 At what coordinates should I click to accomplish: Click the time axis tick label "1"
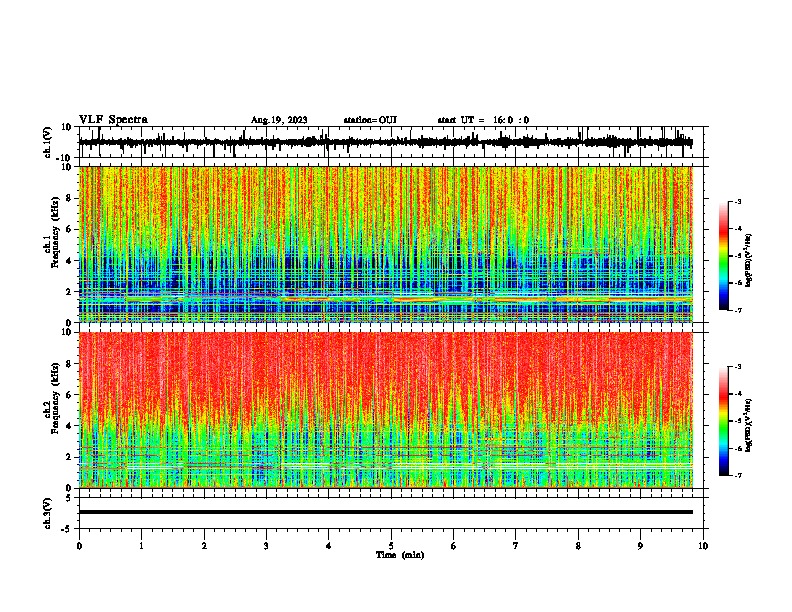pos(141,546)
